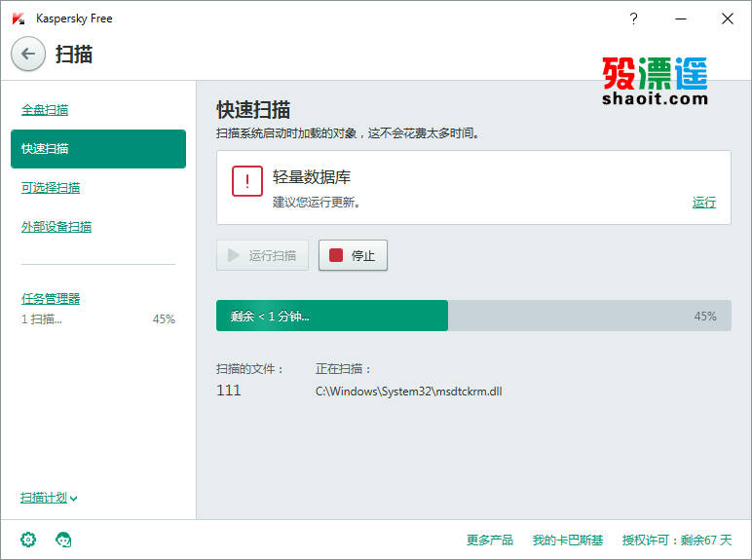Open support via the face icon

click(x=63, y=540)
